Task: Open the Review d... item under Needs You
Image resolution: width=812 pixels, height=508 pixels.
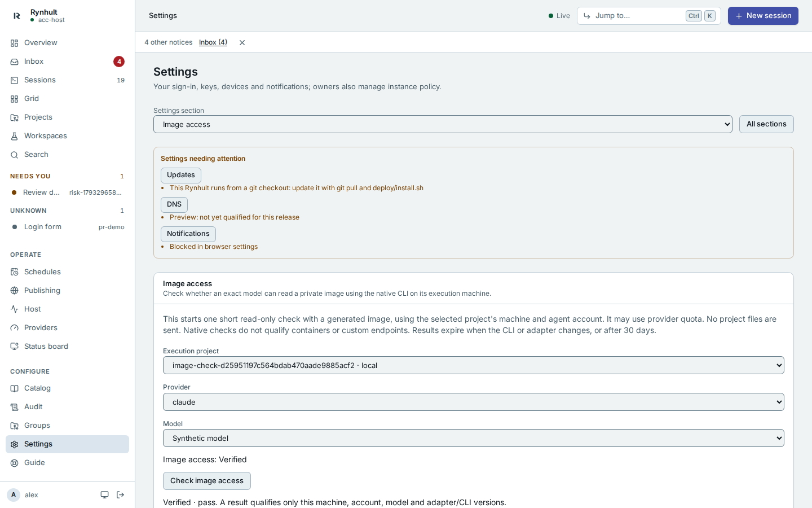Action: click(67, 192)
